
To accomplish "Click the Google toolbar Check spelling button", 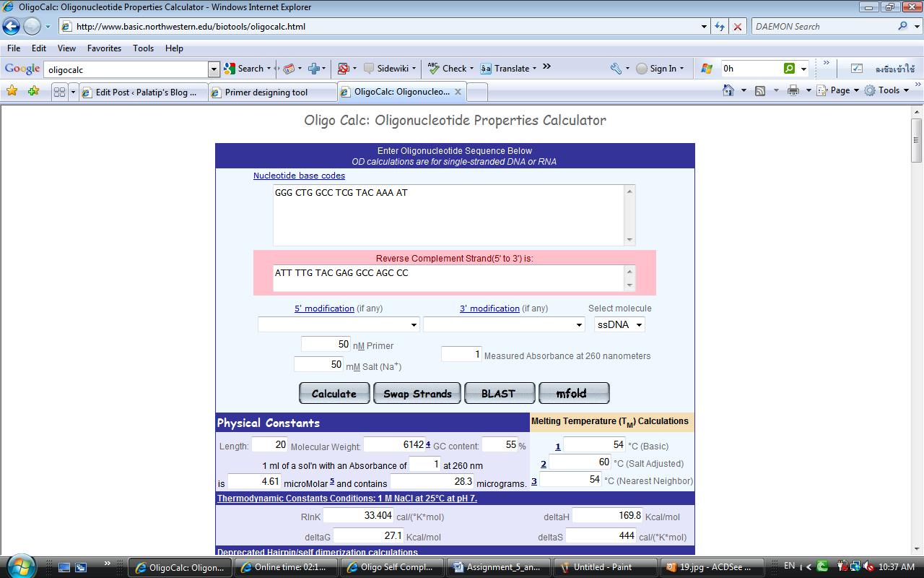I will coord(448,69).
